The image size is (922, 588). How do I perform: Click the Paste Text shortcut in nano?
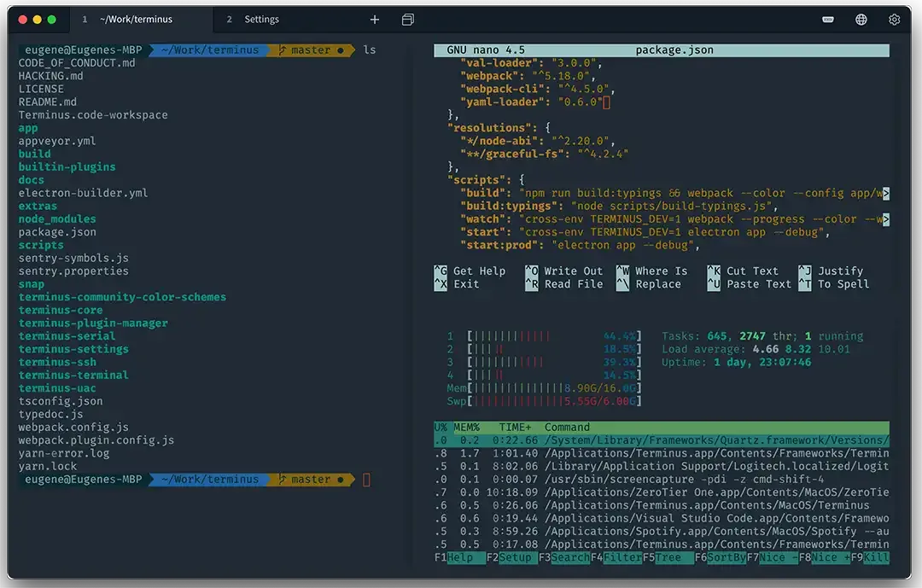750,284
